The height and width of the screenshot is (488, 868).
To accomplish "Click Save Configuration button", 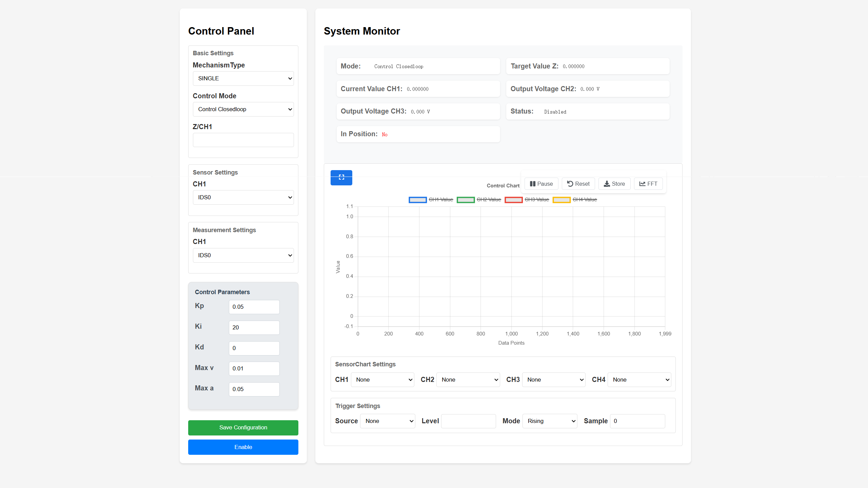I will click(x=243, y=428).
